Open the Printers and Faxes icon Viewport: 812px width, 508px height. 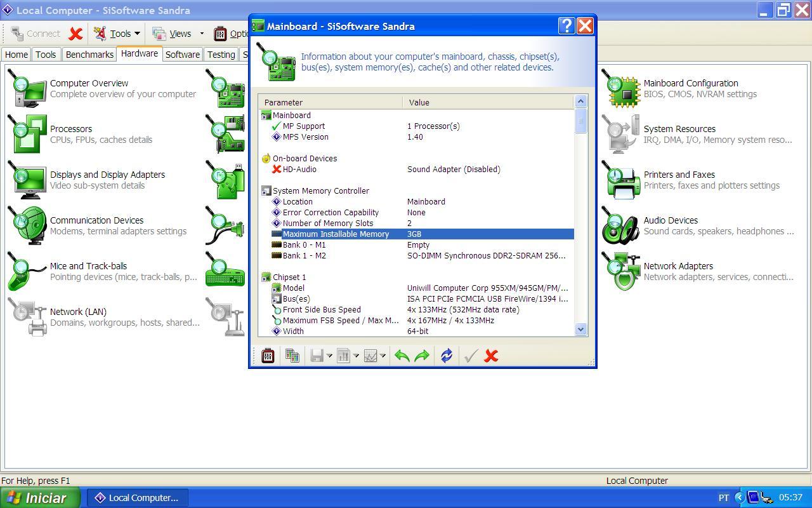(x=620, y=180)
